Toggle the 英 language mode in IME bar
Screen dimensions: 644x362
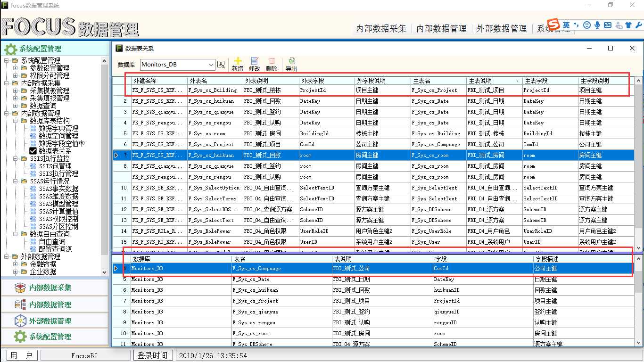[x=566, y=25]
